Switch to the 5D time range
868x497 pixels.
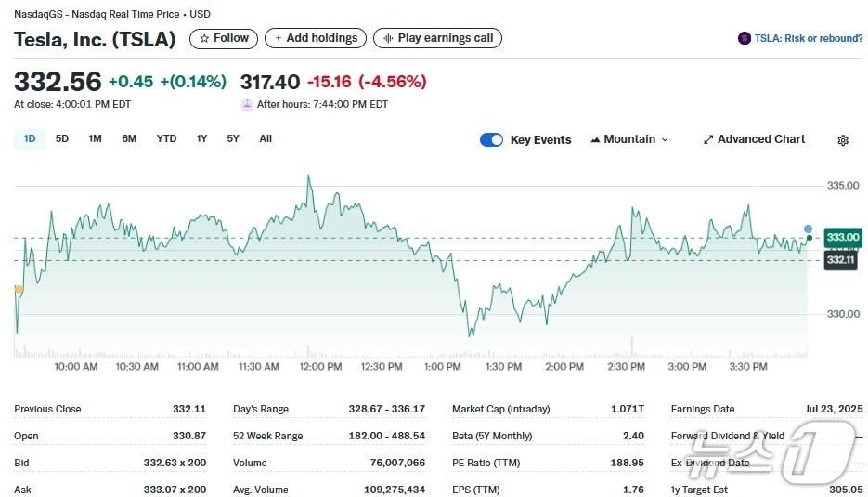click(x=62, y=138)
